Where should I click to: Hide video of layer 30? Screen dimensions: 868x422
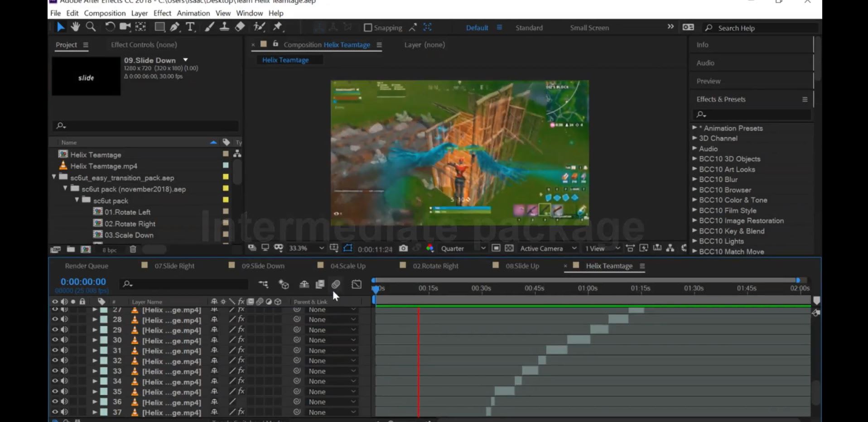(55, 340)
